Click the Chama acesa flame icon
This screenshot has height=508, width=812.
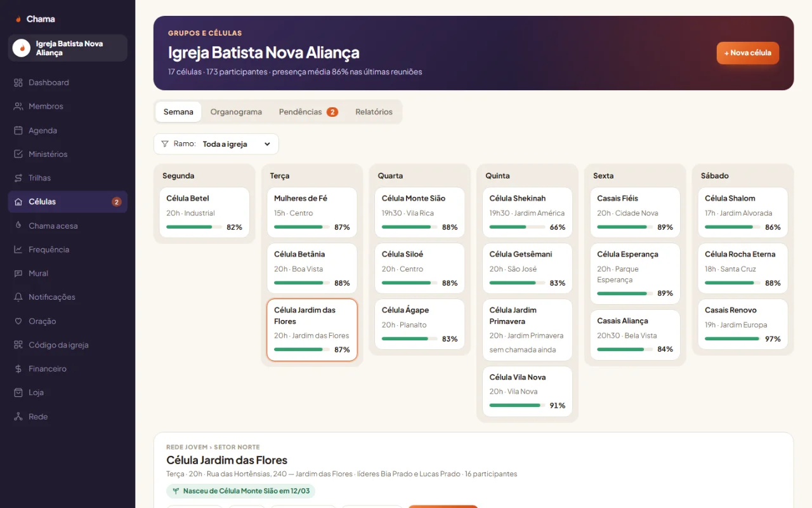18,225
